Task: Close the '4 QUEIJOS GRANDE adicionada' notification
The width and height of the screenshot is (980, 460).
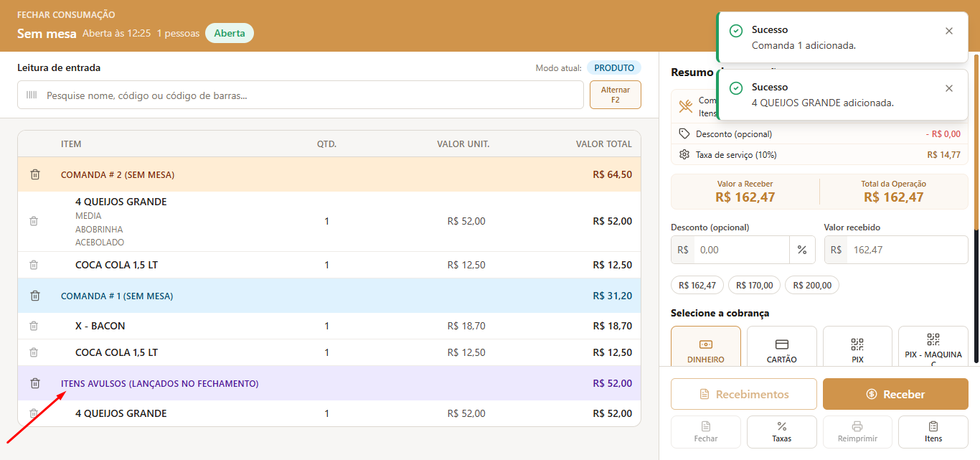Action: tap(949, 88)
